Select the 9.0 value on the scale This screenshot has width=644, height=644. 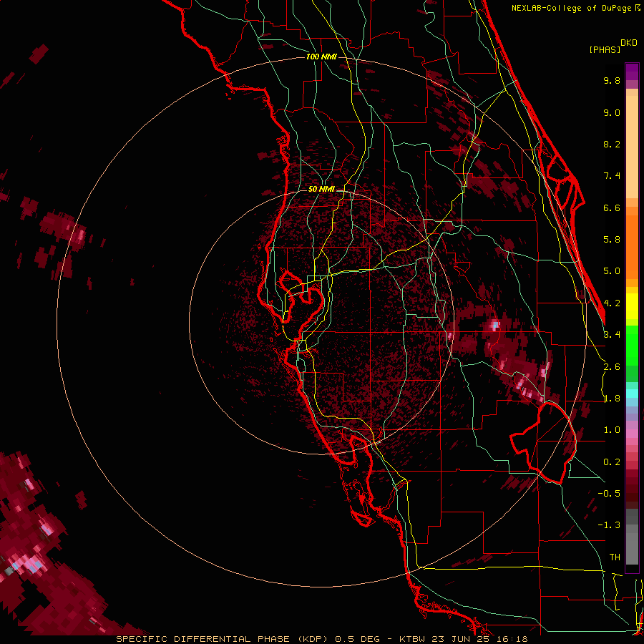[x=612, y=112]
